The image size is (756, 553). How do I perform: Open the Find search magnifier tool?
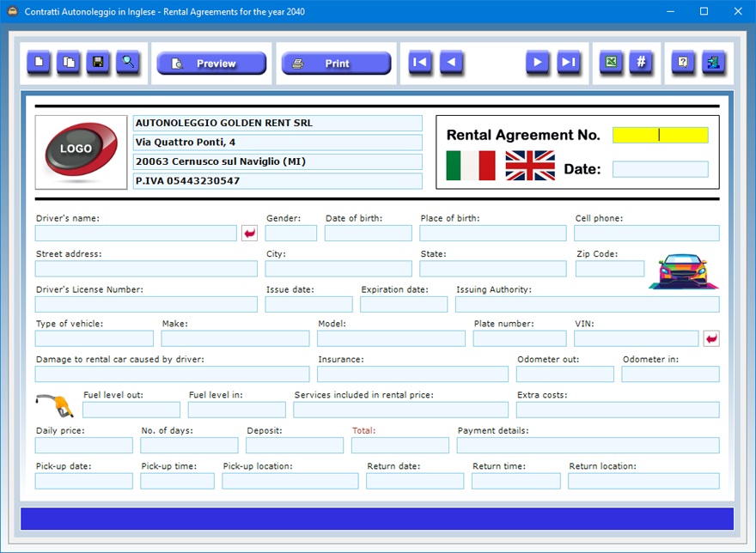pyautogui.click(x=128, y=63)
